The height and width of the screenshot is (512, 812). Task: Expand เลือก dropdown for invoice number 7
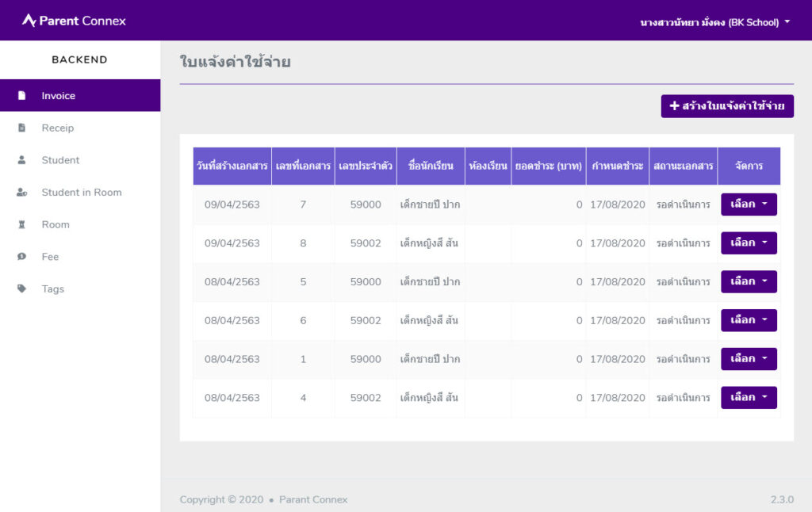748,204
